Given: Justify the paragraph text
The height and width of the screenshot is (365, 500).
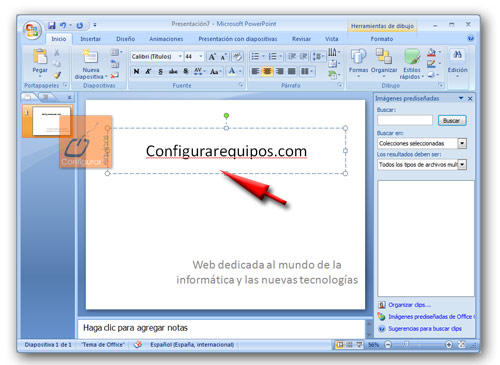Looking at the screenshot, I should (x=291, y=71).
